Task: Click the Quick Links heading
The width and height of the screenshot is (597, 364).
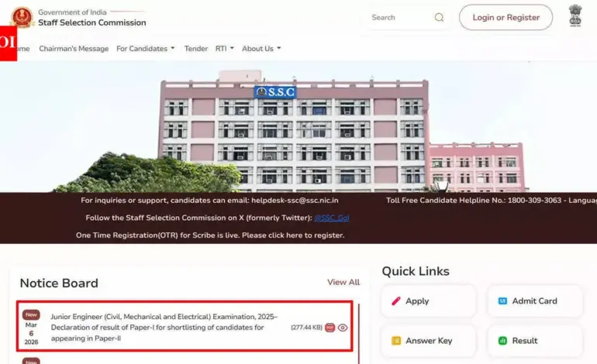Action: [x=416, y=271]
